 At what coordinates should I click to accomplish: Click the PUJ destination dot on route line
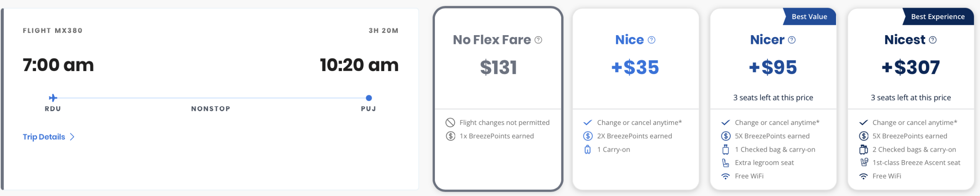[x=369, y=98]
